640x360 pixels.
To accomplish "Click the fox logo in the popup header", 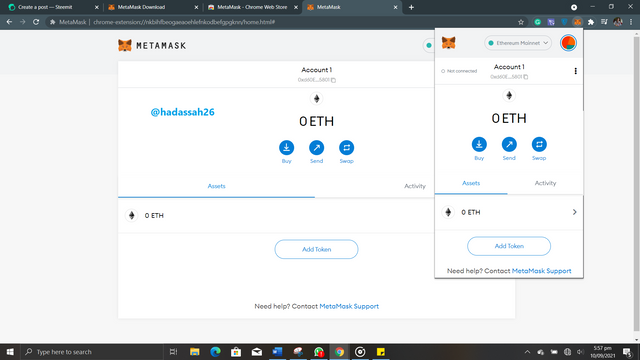I will (x=449, y=43).
